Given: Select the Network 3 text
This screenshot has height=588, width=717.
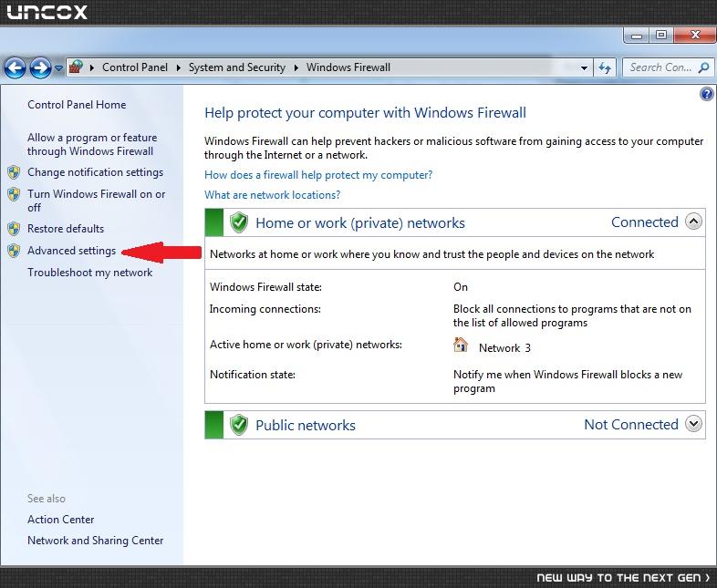Looking at the screenshot, I should click(x=504, y=348).
